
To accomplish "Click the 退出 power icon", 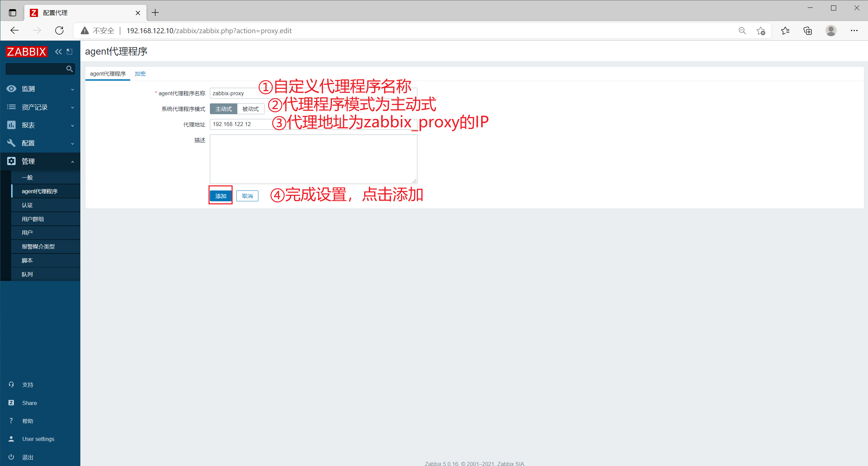I will pos(11,457).
